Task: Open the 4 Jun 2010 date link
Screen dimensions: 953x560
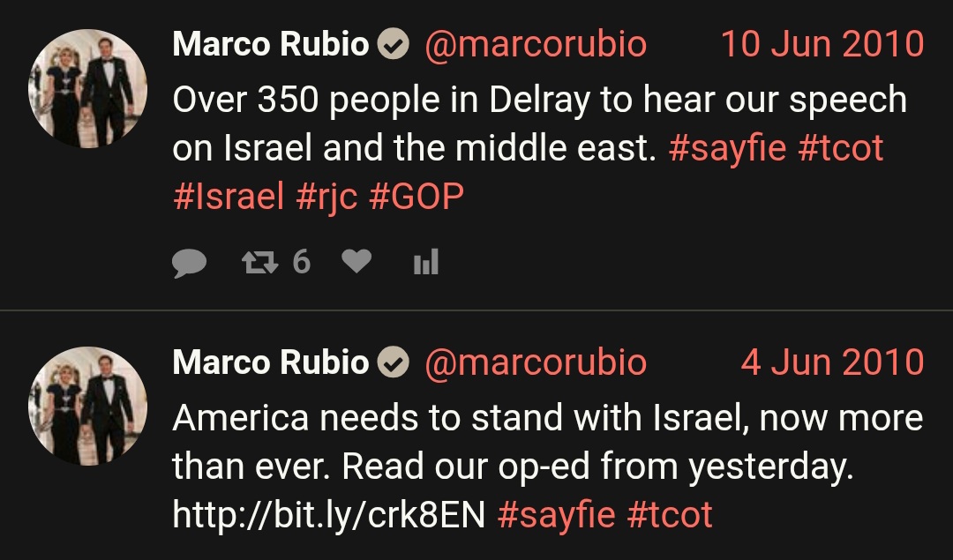Action: 833,362
